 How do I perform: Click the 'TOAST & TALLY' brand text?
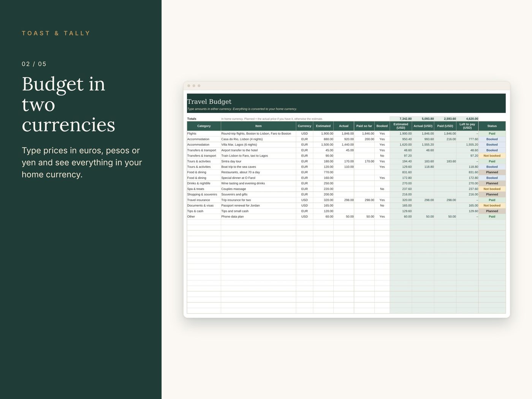[56, 33]
